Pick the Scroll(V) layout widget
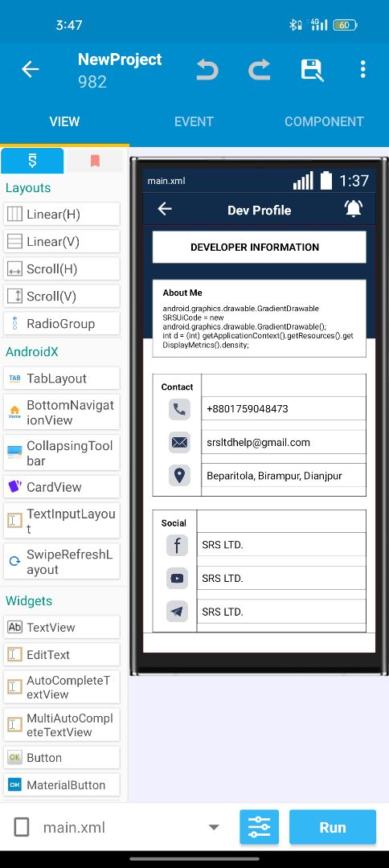389x868 pixels. pyautogui.click(x=61, y=296)
